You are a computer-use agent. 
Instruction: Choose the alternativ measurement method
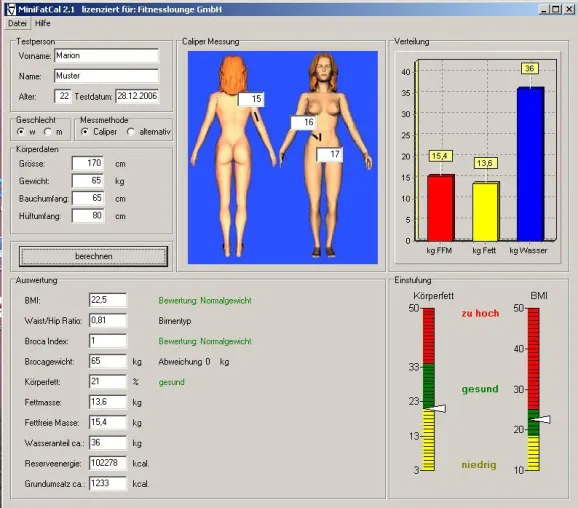point(130,132)
